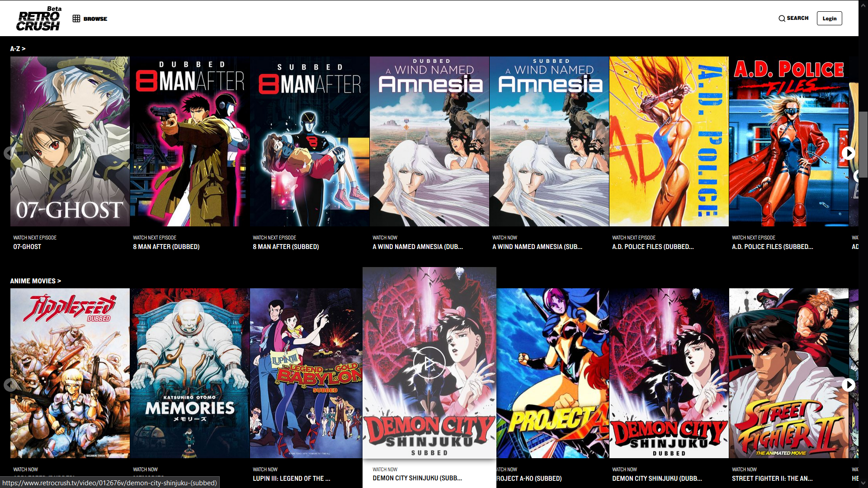Image resolution: width=868 pixels, height=488 pixels.
Task: Click the 8 MAN AFTER (DUBBED) title
Action: pos(166,247)
